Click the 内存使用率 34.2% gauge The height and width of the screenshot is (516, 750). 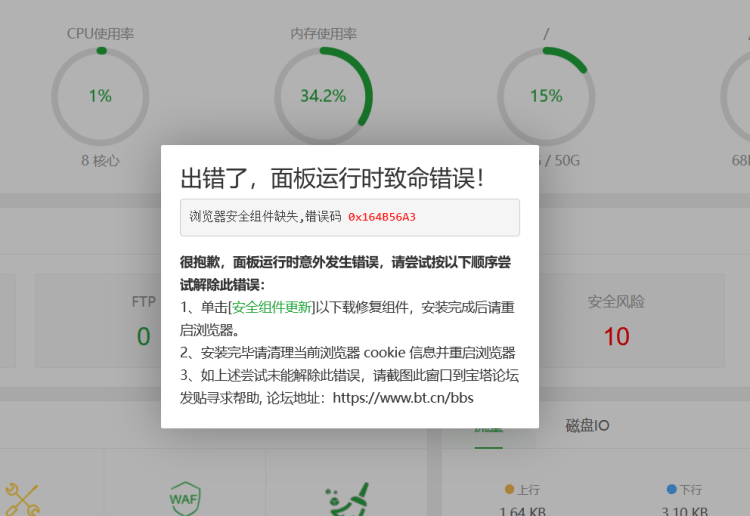[323, 96]
